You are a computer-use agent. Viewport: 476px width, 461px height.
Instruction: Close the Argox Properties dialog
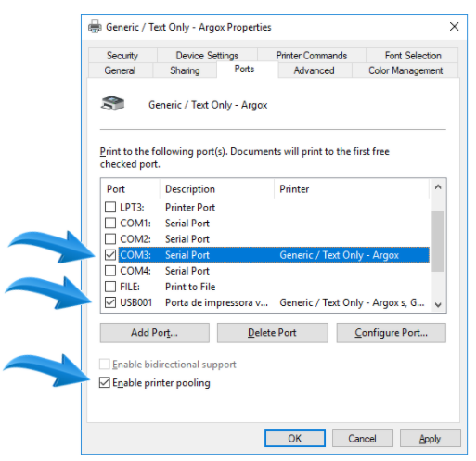(454, 27)
